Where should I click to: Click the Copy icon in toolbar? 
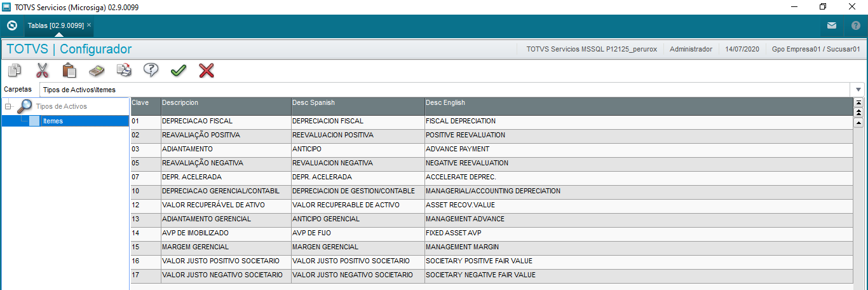14,70
